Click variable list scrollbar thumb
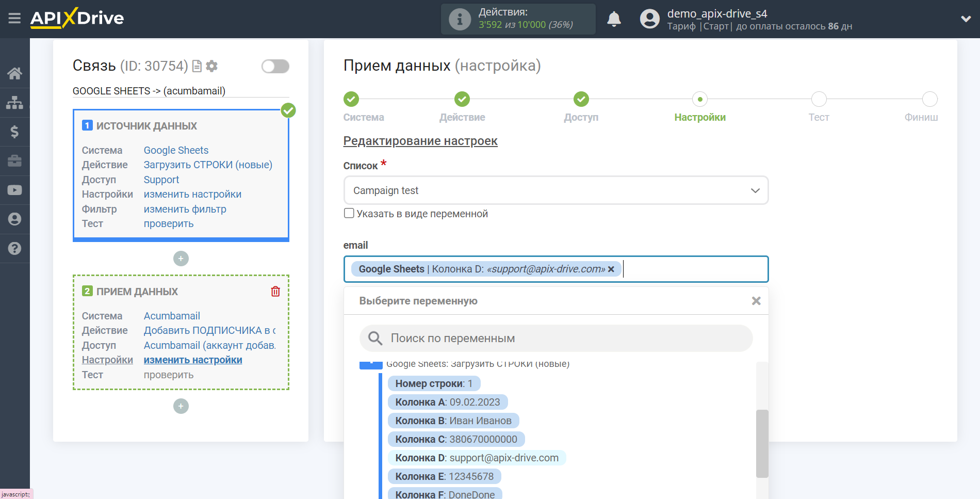This screenshot has height=499, width=980. coord(762,444)
